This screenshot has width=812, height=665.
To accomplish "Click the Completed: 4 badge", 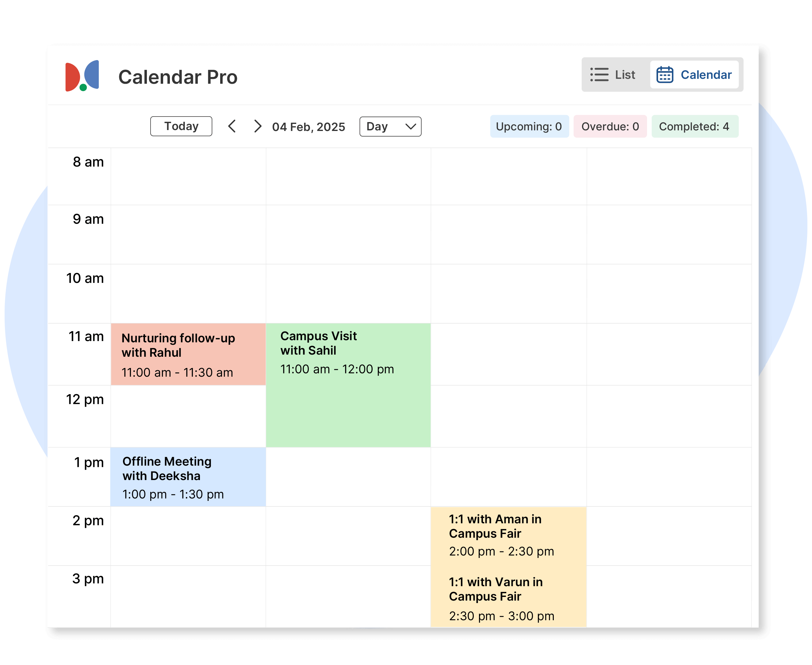I will tap(695, 126).
